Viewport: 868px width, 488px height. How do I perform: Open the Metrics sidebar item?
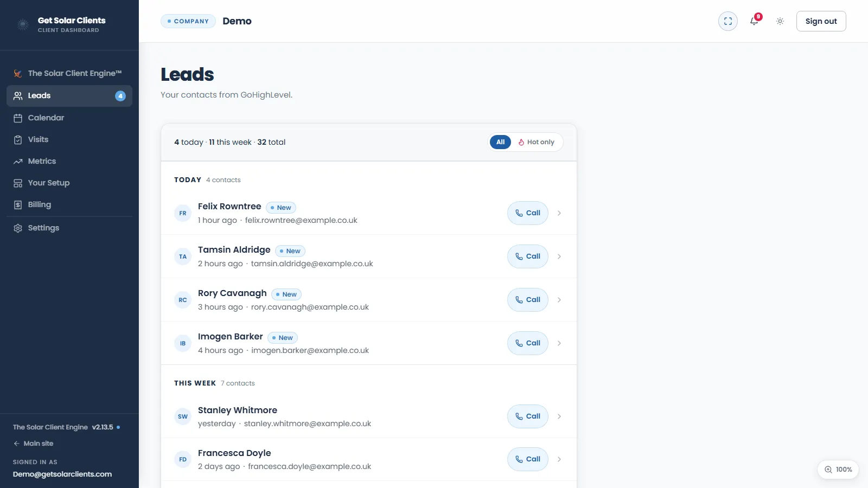coord(69,161)
